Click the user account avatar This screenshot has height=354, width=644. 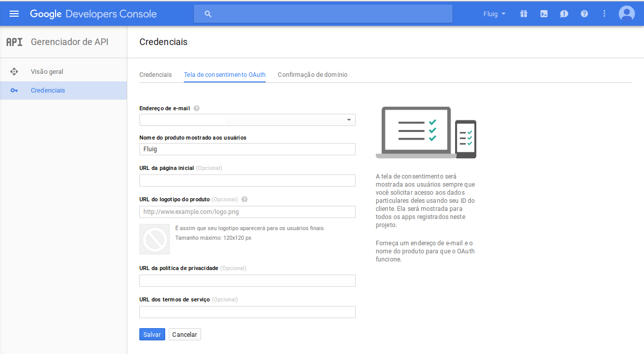pyautogui.click(x=627, y=14)
